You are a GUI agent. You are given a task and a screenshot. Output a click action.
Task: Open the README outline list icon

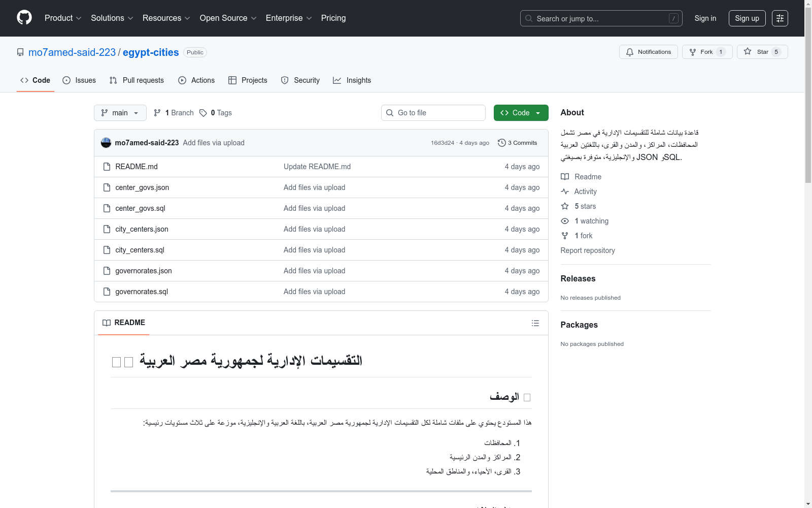[535, 323]
